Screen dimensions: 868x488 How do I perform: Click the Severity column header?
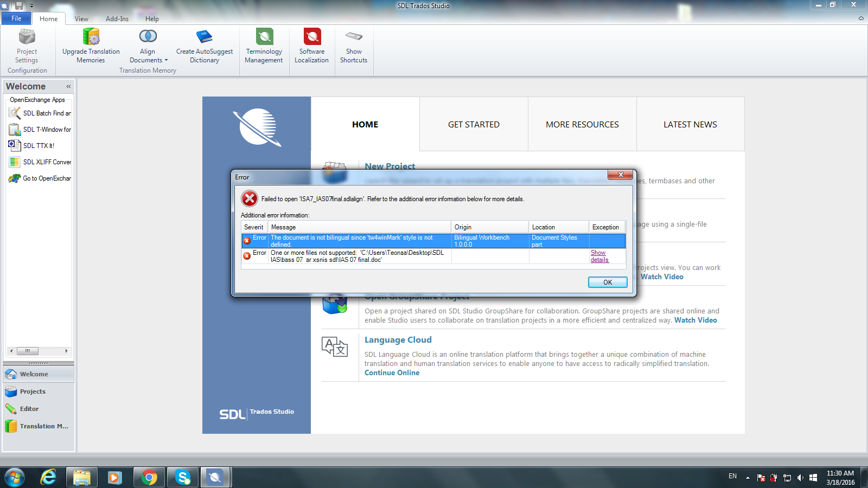coord(254,227)
